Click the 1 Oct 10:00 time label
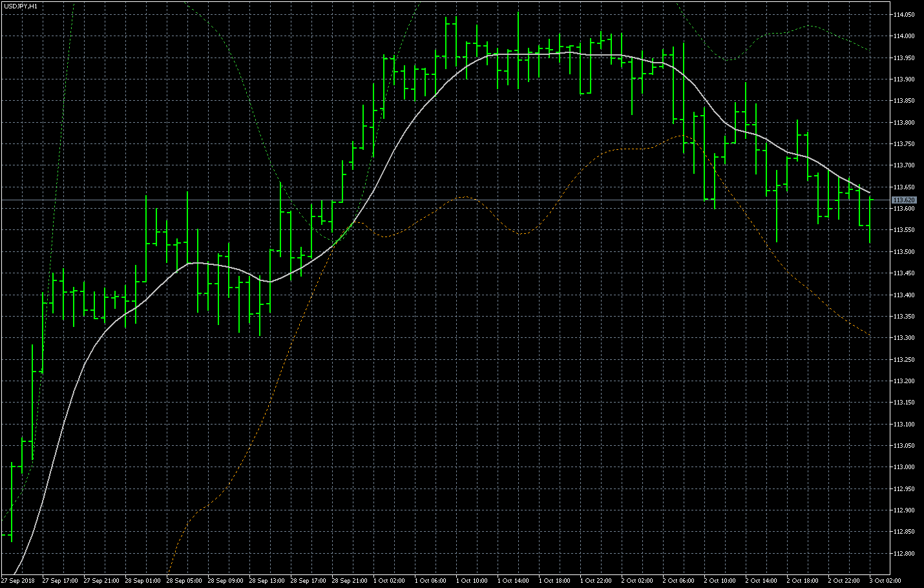The image size is (924, 588). pos(472,581)
